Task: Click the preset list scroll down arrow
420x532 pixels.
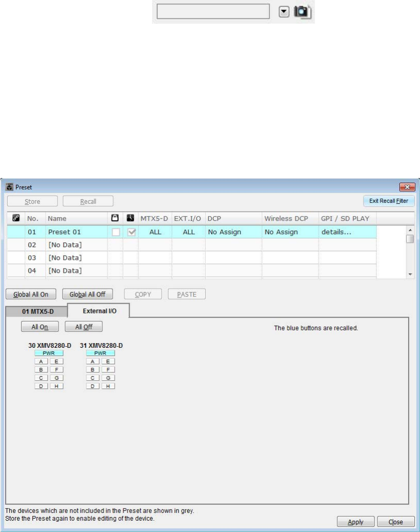Action: 410,274
